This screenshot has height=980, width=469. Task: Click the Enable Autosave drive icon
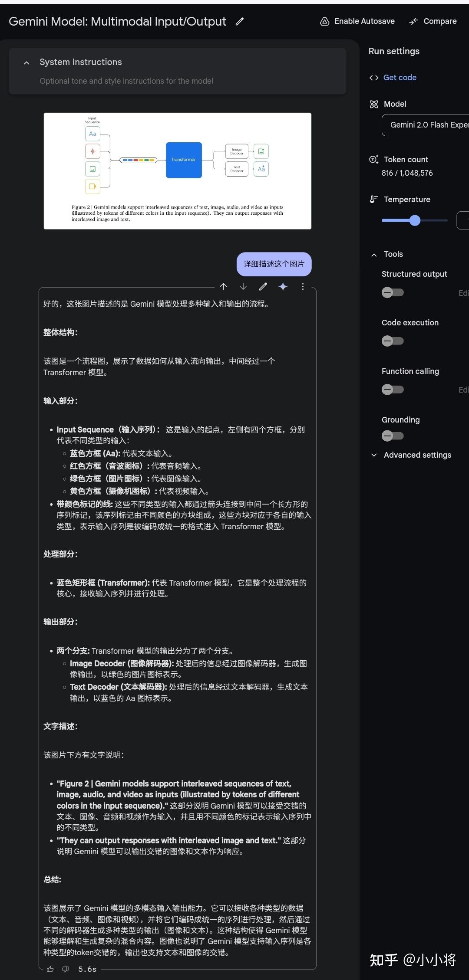(x=324, y=21)
